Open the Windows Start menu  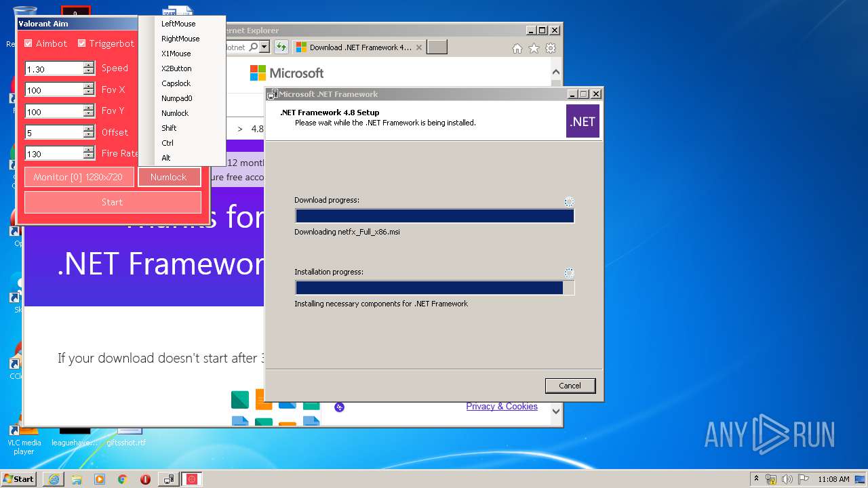(19, 479)
